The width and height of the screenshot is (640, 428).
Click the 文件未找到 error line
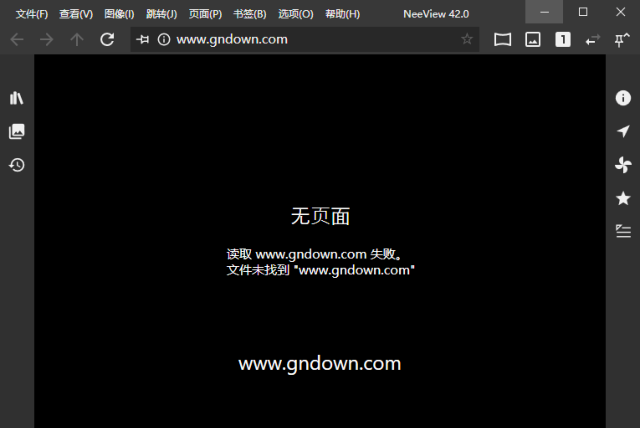point(320,270)
